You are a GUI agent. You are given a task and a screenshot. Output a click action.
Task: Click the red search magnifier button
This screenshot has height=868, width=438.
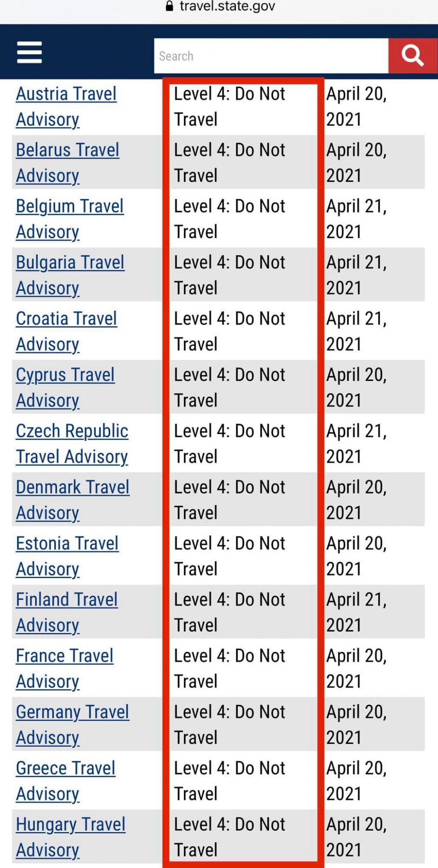(x=412, y=56)
